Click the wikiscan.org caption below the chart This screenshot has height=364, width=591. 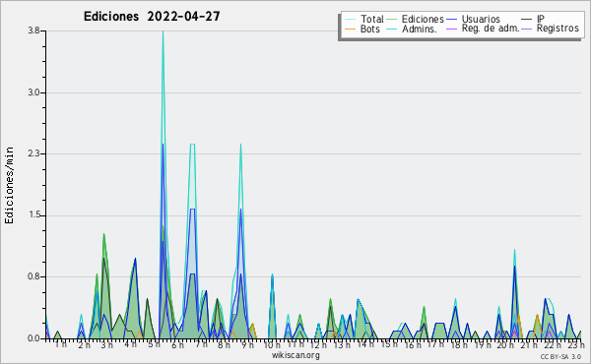pos(295,355)
